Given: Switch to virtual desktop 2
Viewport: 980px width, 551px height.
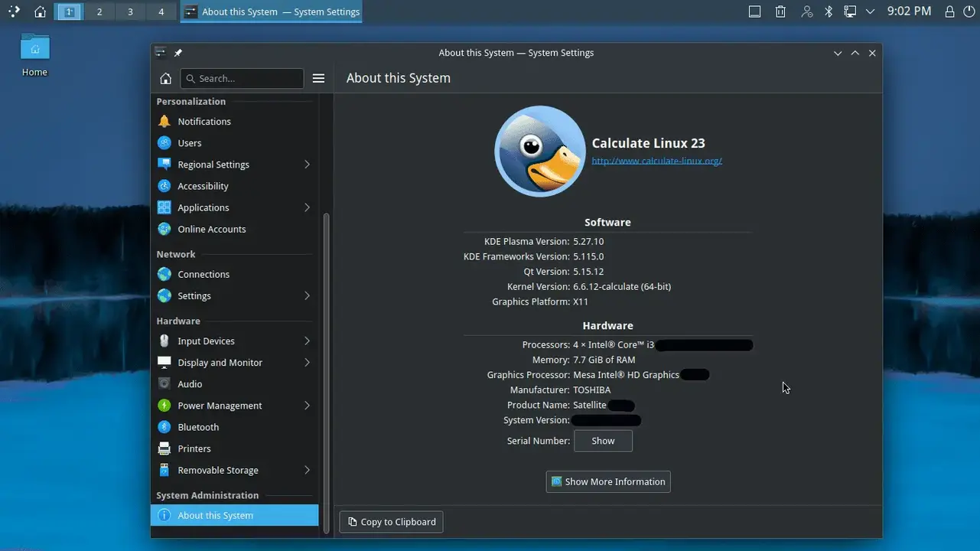Looking at the screenshot, I should 99,11.
